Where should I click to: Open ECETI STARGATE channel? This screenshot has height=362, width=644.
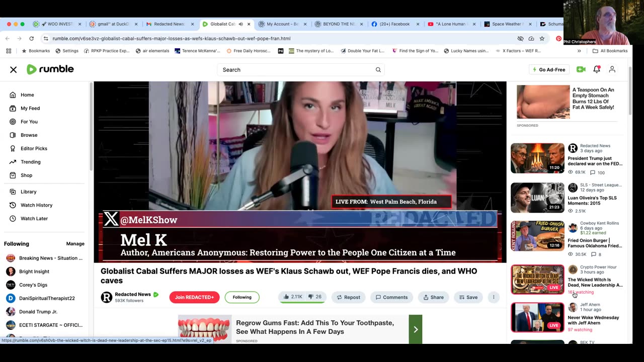(x=44, y=325)
